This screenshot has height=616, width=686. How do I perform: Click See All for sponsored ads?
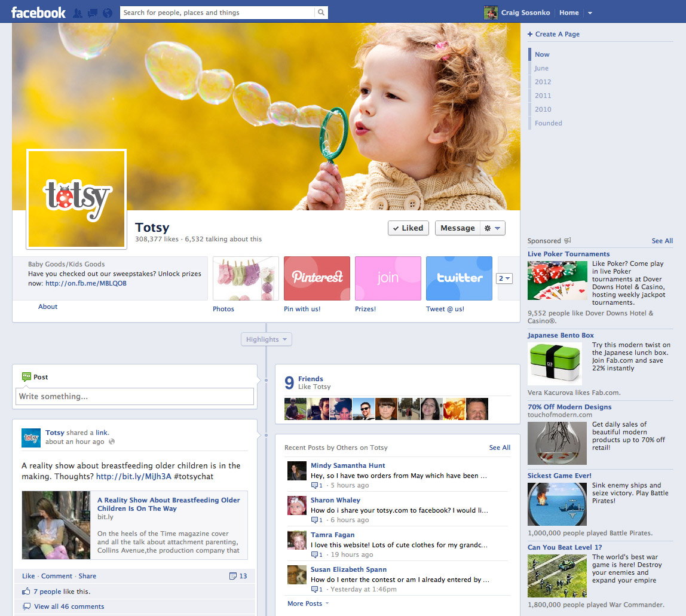(662, 241)
